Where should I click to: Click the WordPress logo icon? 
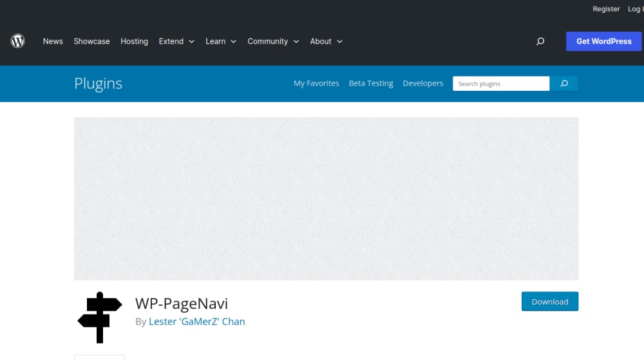point(17,41)
